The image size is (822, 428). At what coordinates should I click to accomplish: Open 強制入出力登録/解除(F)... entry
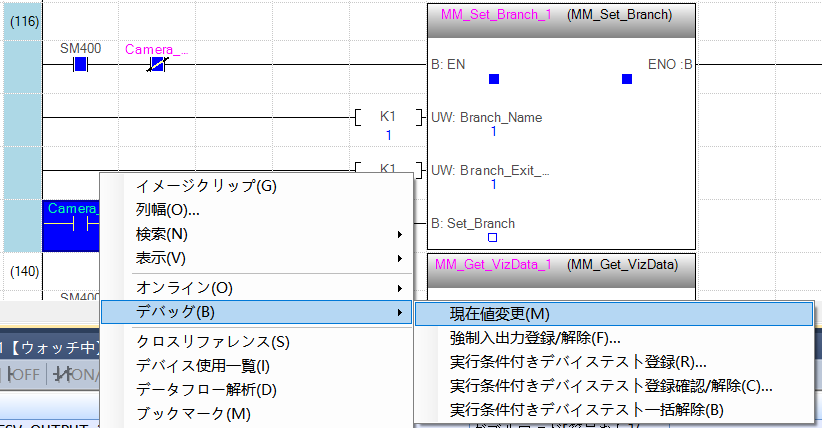tap(535, 338)
